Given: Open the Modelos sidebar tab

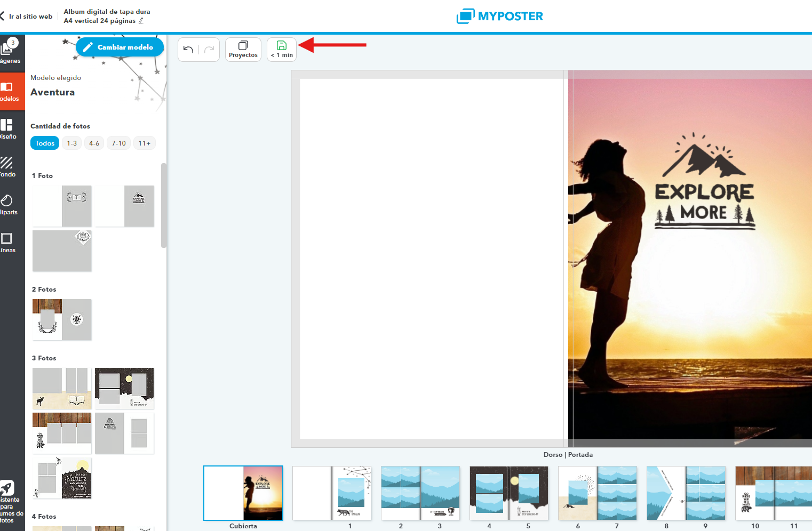Looking at the screenshot, I should pos(11,91).
